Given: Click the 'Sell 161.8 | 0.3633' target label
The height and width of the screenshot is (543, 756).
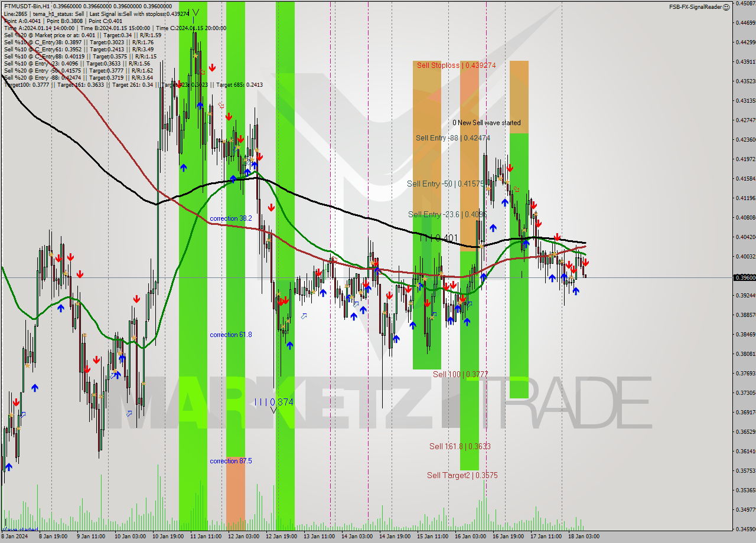Looking at the screenshot, I should click(x=460, y=446).
